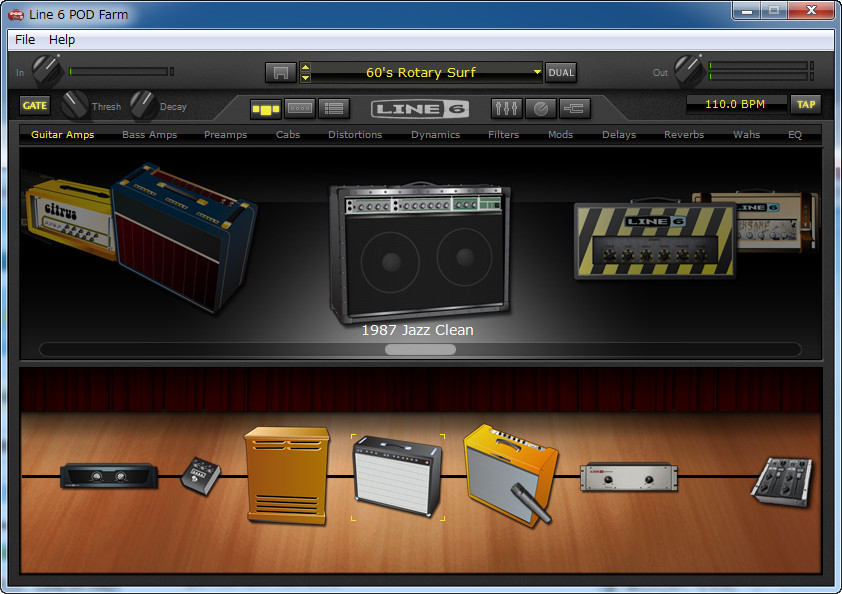The image size is (842, 594).
Task: Click the amp carousel scrollbar thumb
Action: click(420, 350)
